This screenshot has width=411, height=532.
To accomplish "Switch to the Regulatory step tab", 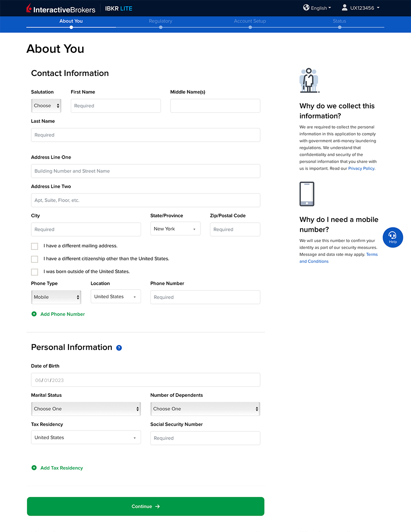I will point(160,21).
